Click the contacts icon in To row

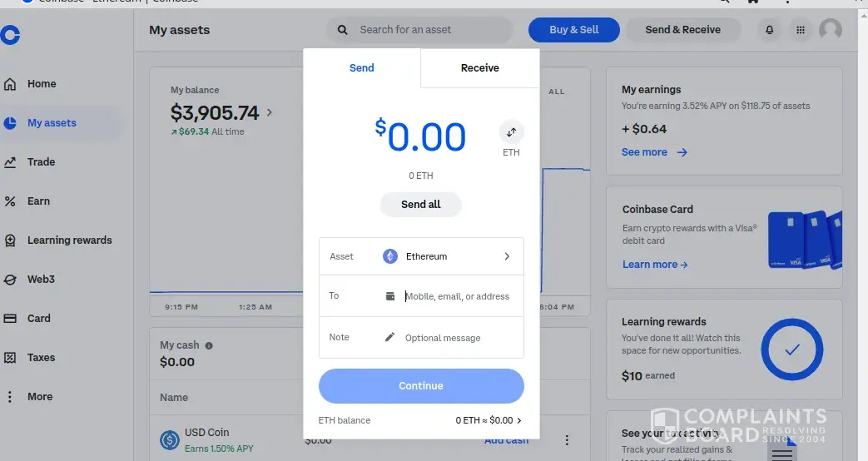pyautogui.click(x=390, y=296)
